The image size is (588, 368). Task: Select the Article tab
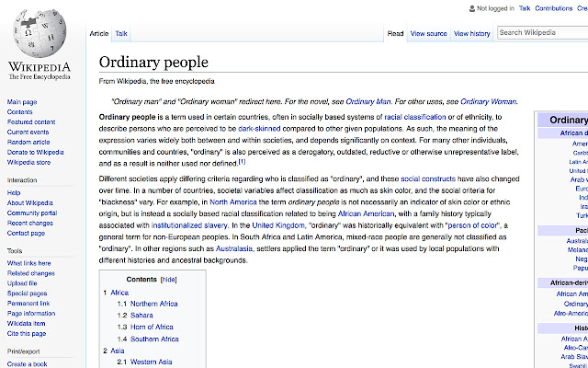tap(99, 33)
